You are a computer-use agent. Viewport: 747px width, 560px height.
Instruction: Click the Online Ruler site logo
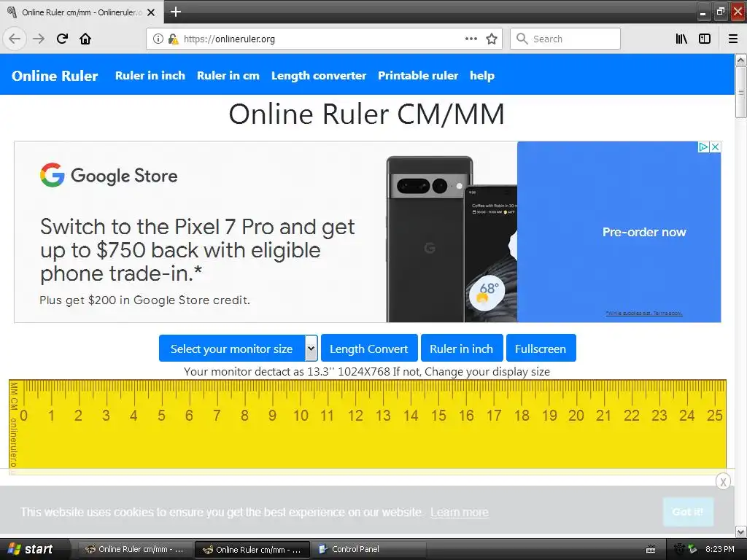tap(55, 76)
